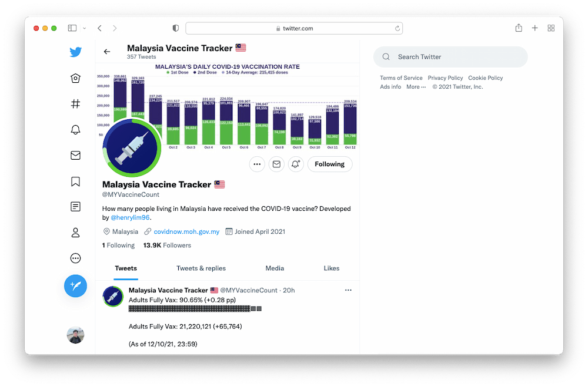588x387 pixels.
Task: Click the '357 Tweets' count text
Action: [x=141, y=57]
